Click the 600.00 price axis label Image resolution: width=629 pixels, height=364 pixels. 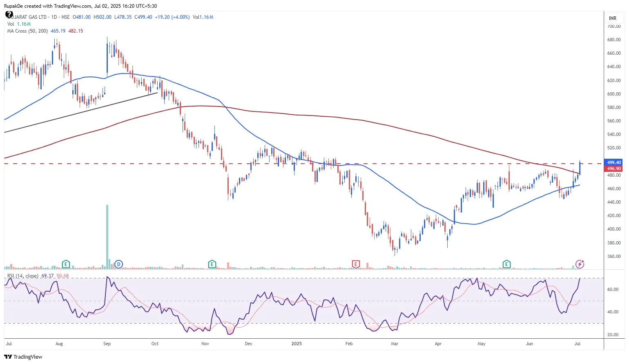point(614,94)
